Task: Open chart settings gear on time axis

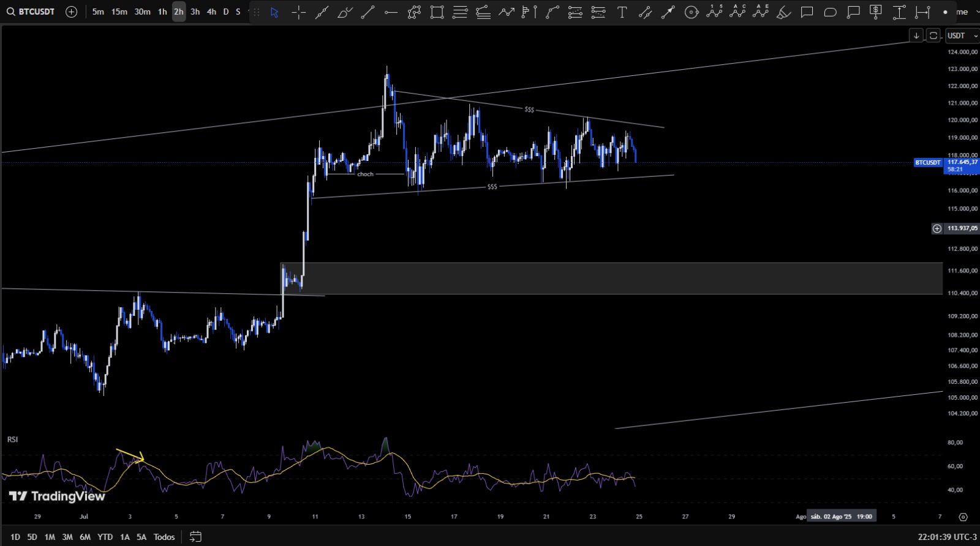Action: (963, 517)
